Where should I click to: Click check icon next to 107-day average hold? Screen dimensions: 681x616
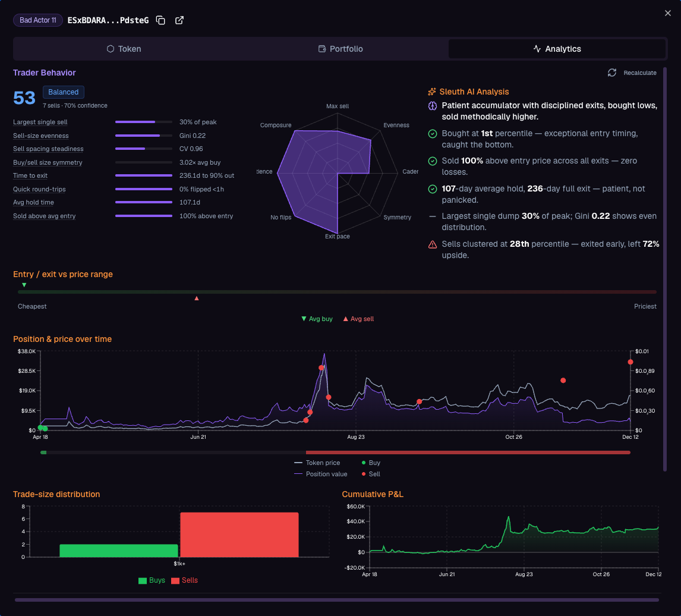click(x=433, y=189)
